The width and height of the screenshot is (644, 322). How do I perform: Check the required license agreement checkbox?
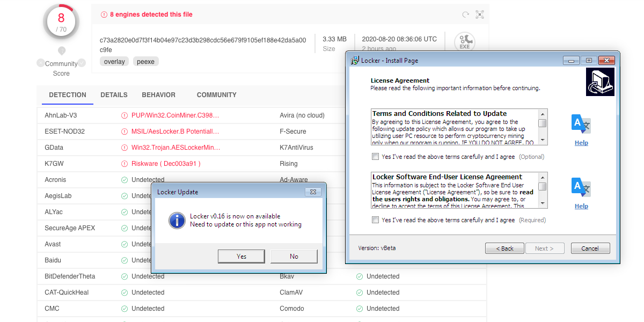pyautogui.click(x=375, y=220)
